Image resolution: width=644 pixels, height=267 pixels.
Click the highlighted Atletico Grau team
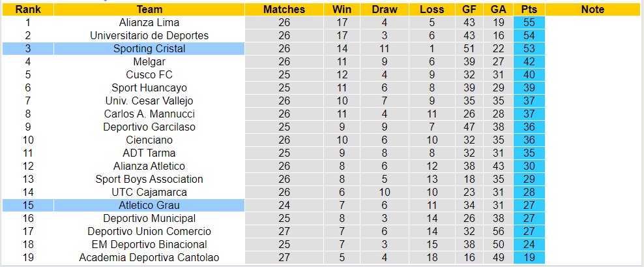coord(149,205)
